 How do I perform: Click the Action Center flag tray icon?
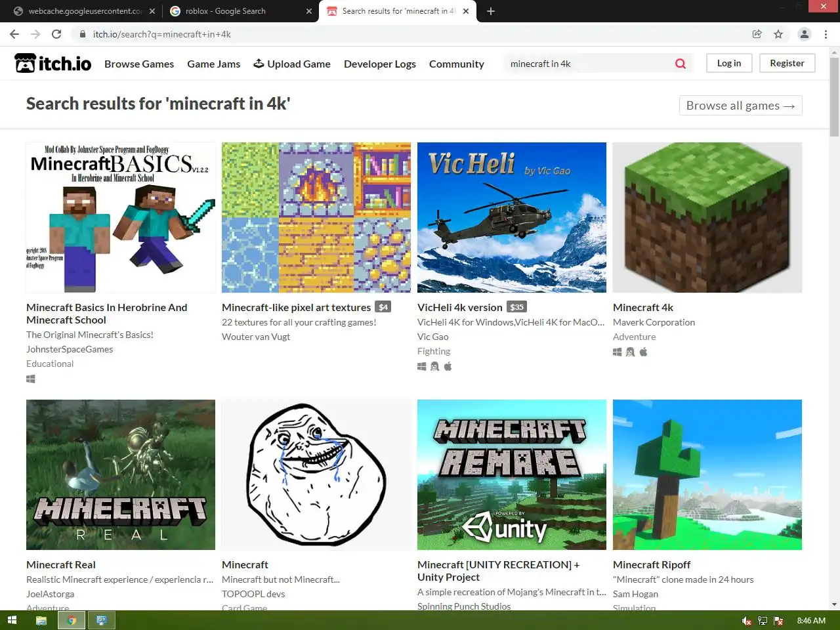(778, 621)
